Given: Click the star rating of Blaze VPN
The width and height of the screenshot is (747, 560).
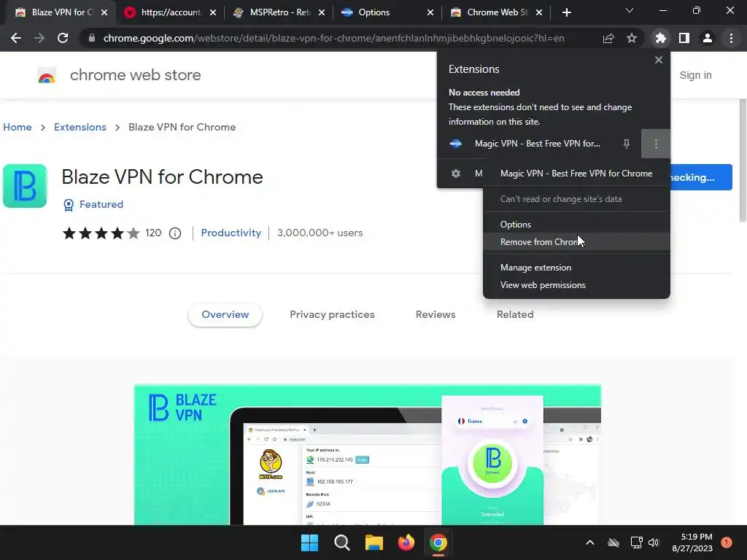Looking at the screenshot, I should tap(101, 233).
